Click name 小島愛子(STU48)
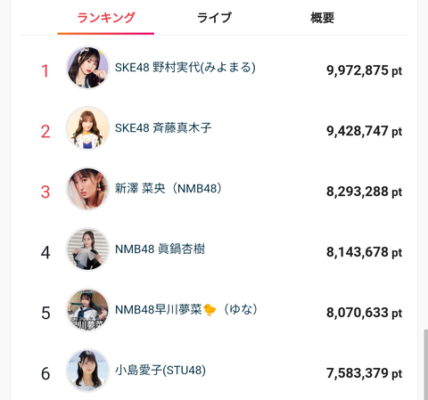The image size is (428, 400). 160,370
